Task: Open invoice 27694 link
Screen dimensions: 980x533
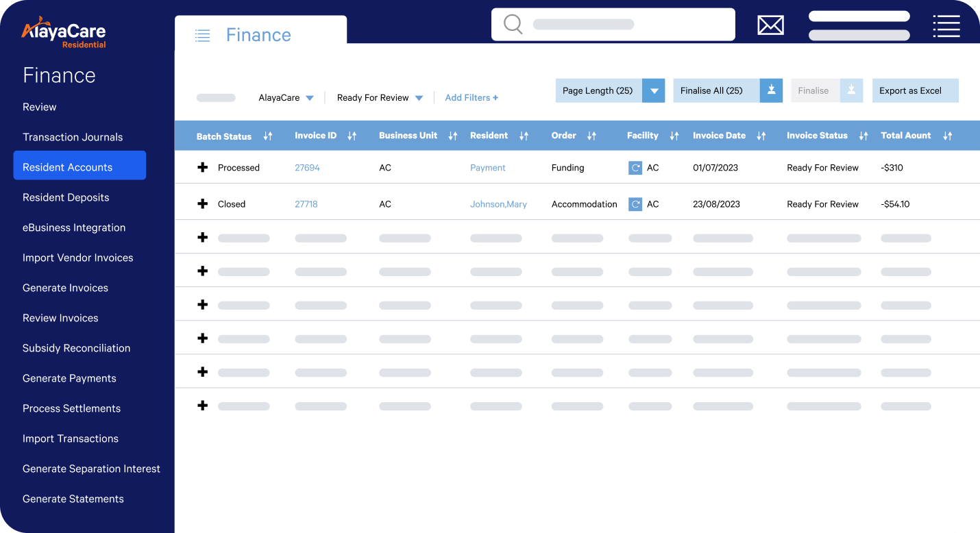Action: 307,168
